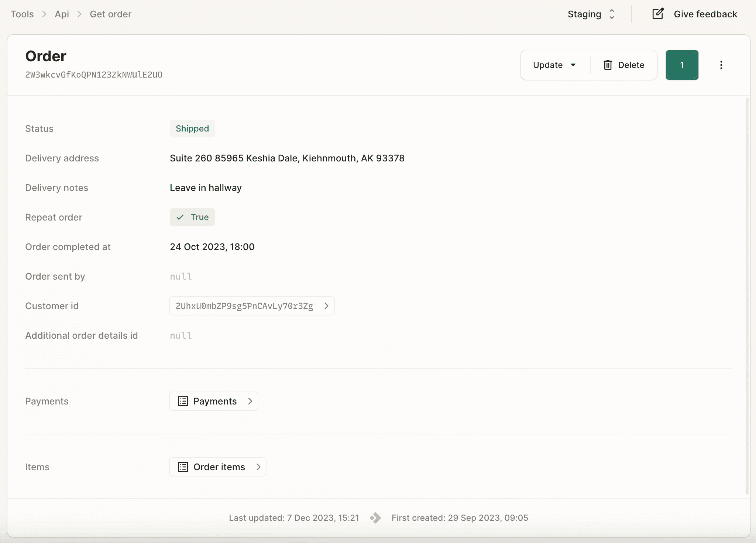Click the record count badge number 1
This screenshot has height=543, width=756.
[x=682, y=65]
